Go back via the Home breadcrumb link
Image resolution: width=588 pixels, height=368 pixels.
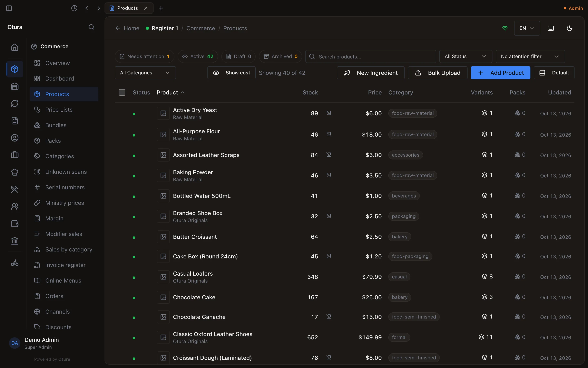click(x=127, y=28)
